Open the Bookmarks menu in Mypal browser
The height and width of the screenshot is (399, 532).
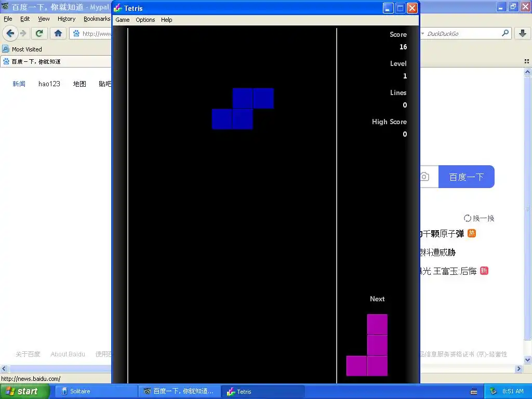coord(97,19)
